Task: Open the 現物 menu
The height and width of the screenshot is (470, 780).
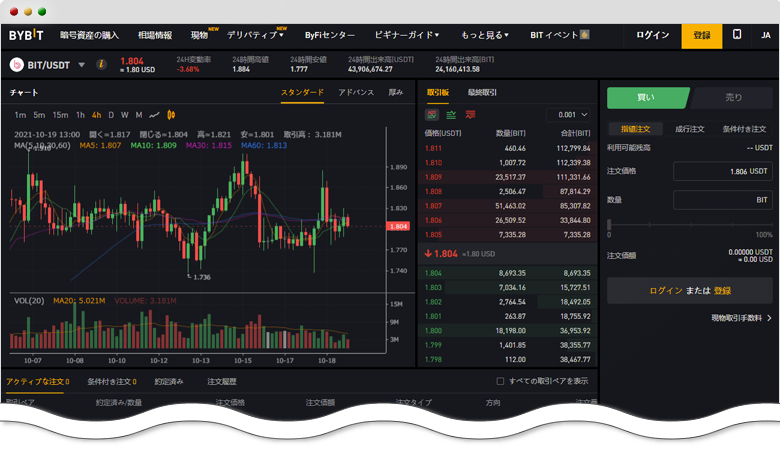Action: pos(199,35)
